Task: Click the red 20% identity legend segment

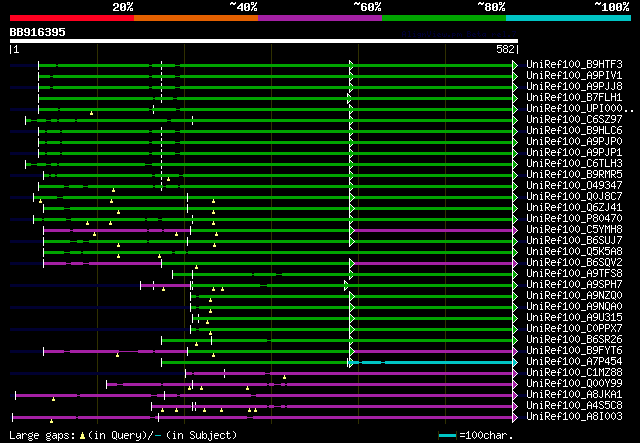Action: tap(72, 18)
